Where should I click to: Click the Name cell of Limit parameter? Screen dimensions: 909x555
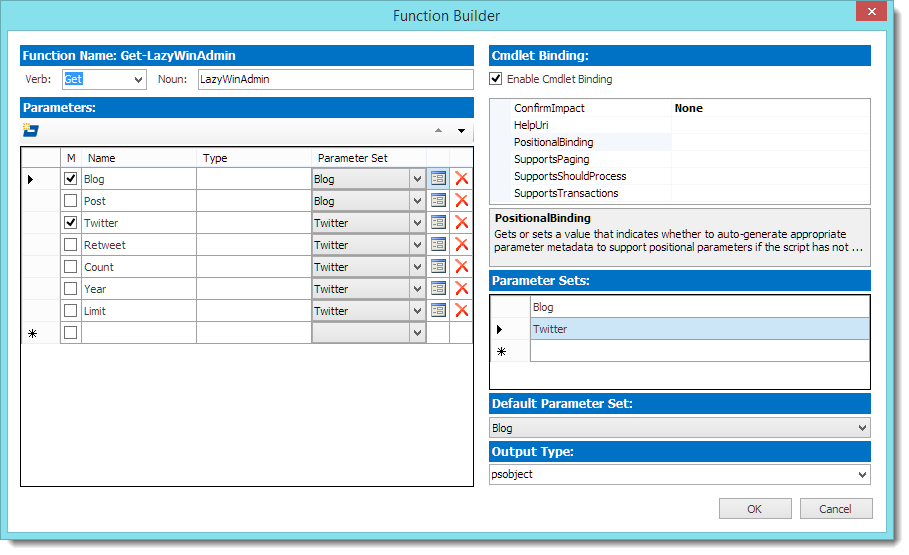click(139, 311)
